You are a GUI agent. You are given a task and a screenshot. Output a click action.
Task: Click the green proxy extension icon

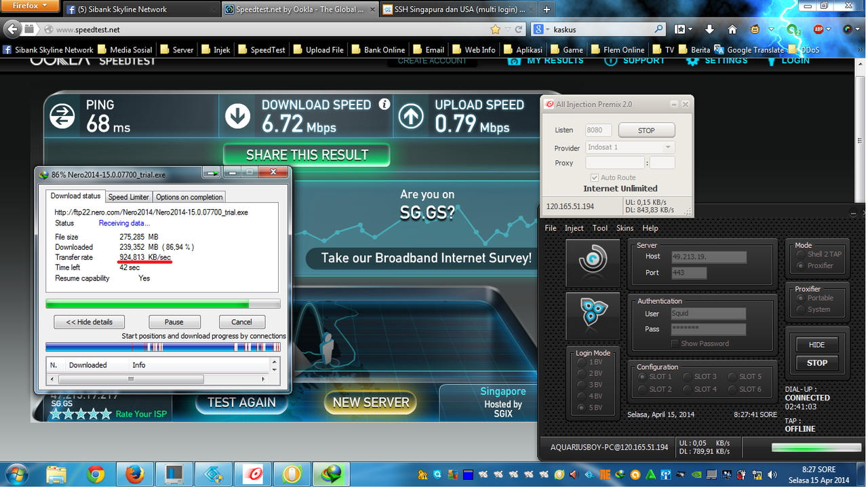tap(792, 29)
